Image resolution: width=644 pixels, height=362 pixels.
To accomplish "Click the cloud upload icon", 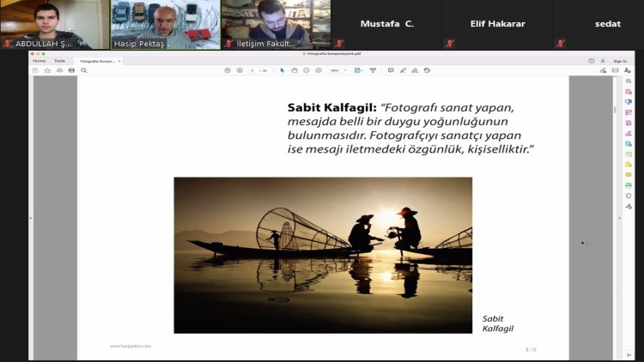I will (x=59, y=70).
